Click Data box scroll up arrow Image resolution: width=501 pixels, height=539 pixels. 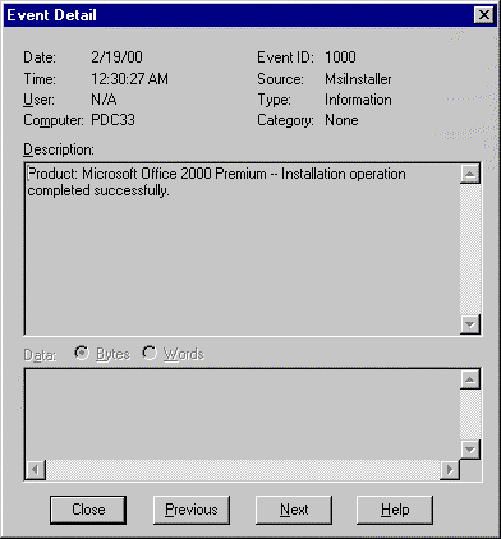(x=470, y=380)
